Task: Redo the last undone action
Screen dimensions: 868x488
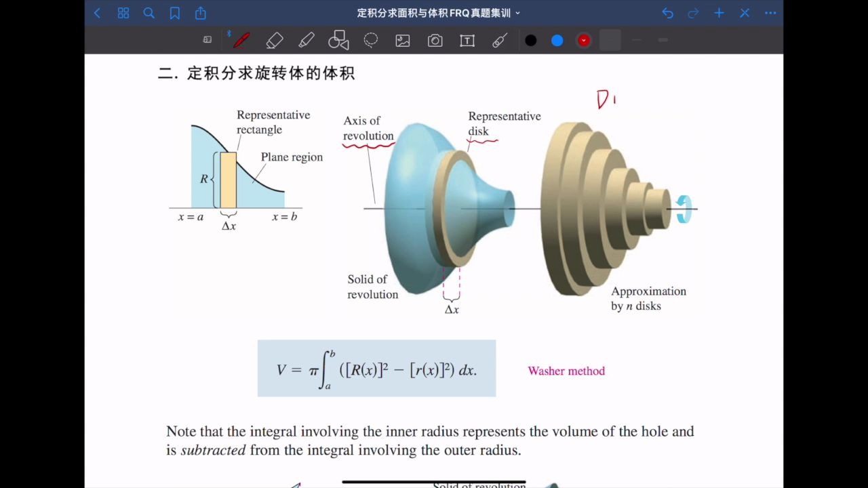Action: click(693, 13)
